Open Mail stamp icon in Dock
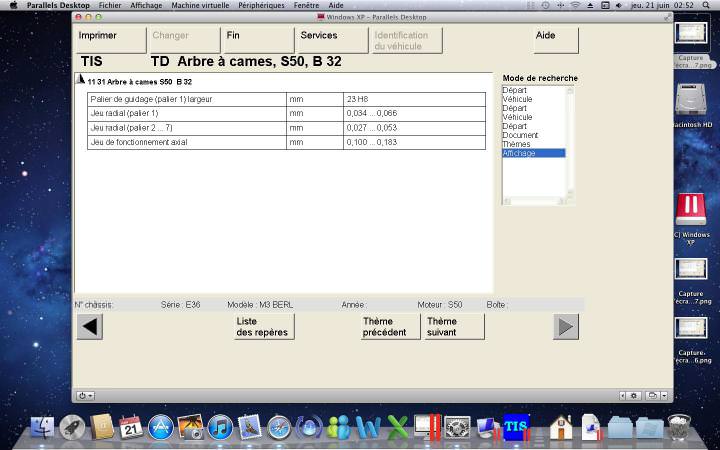This screenshot has height=450, width=720. (249, 427)
